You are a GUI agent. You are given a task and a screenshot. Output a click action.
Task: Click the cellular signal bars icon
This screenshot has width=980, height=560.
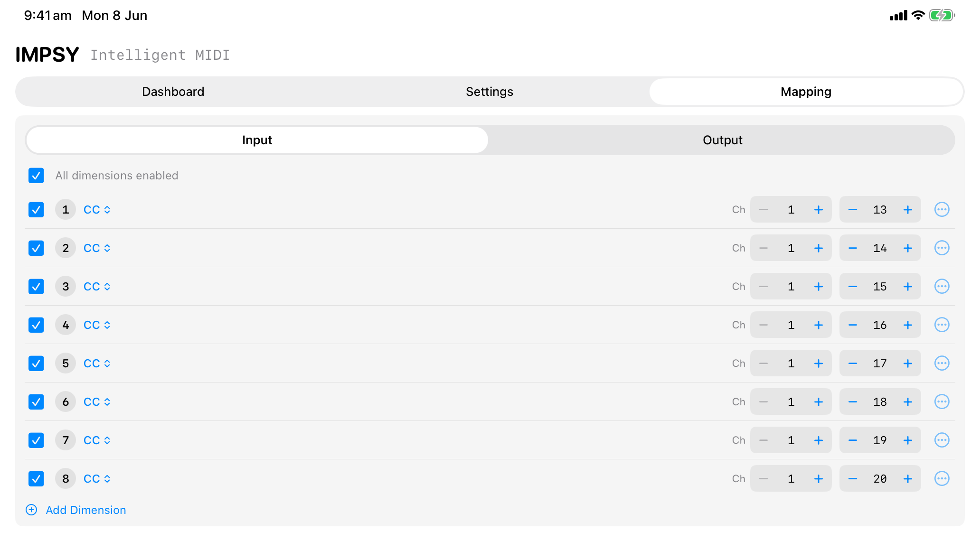pos(898,16)
